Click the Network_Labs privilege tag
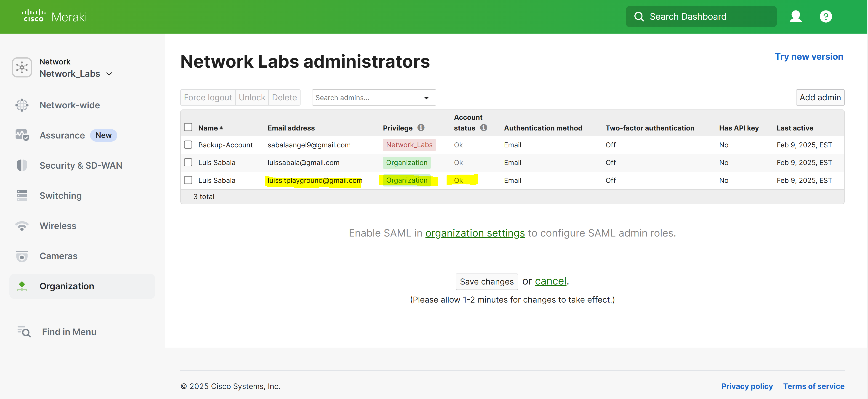 click(409, 145)
